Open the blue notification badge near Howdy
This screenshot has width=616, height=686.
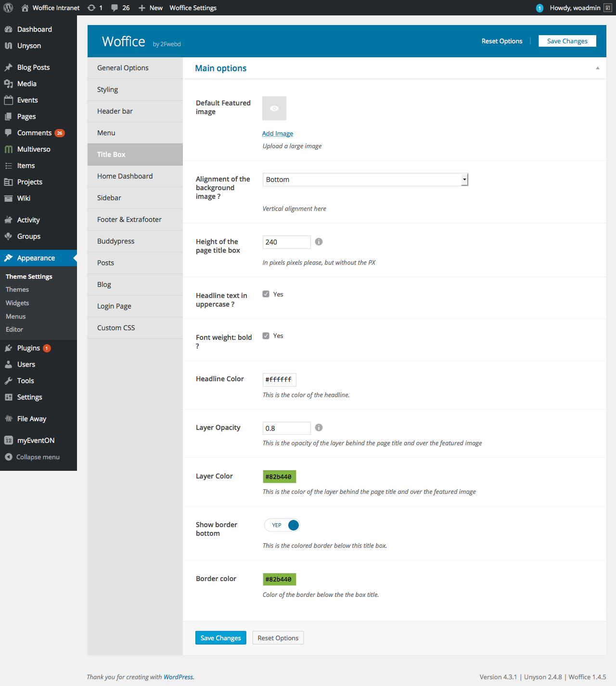pos(539,8)
